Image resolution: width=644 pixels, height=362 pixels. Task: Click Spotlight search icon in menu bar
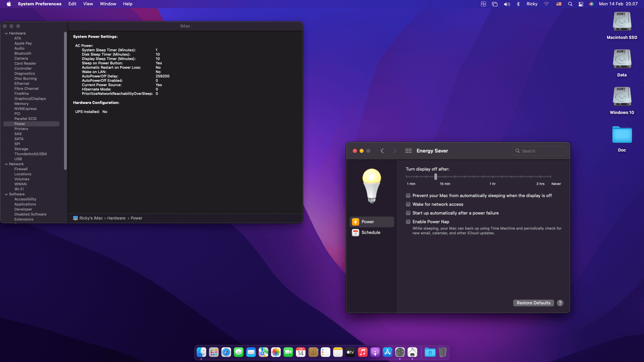pyautogui.click(x=570, y=4)
